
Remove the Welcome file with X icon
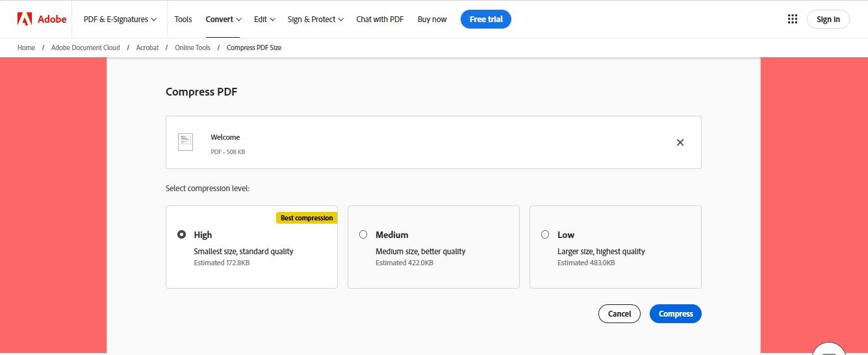(680, 142)
